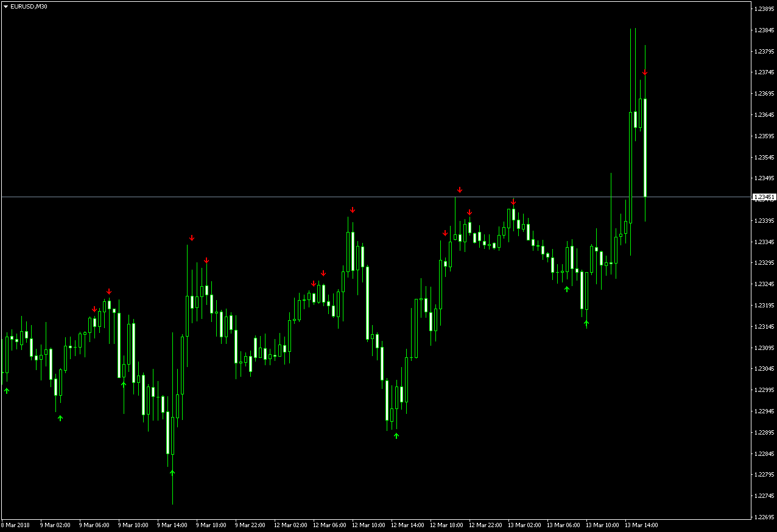Click the 1.23495 price scale label
Image resolution: width=777 pixels, height=532 pixels.
(x=765, y=178)
